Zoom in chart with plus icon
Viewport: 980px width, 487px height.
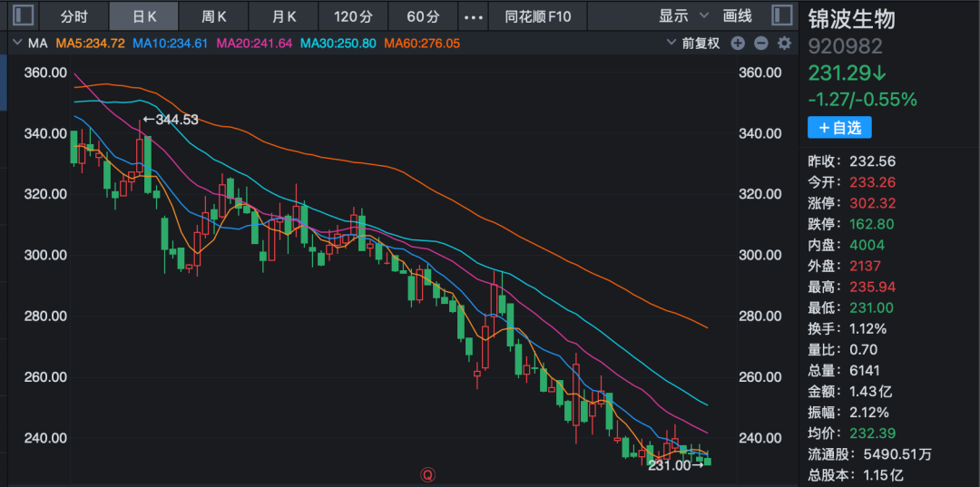click(738, 44)
